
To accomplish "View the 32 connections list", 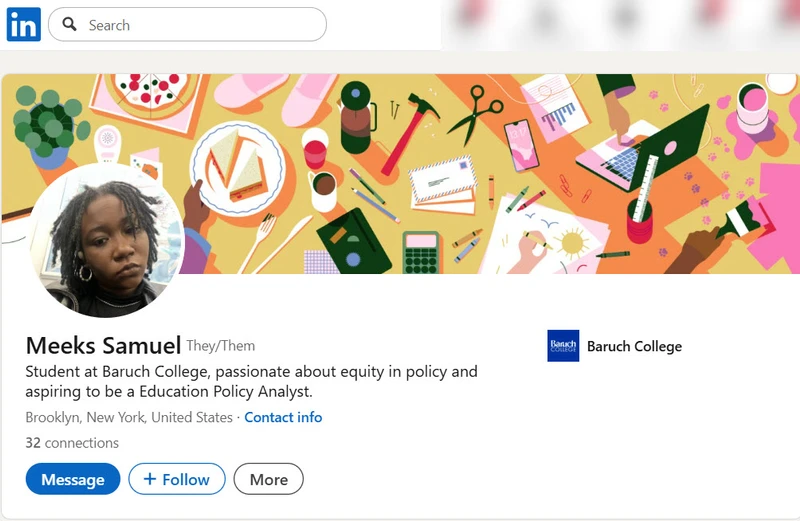I will click(x=72, y=443).
